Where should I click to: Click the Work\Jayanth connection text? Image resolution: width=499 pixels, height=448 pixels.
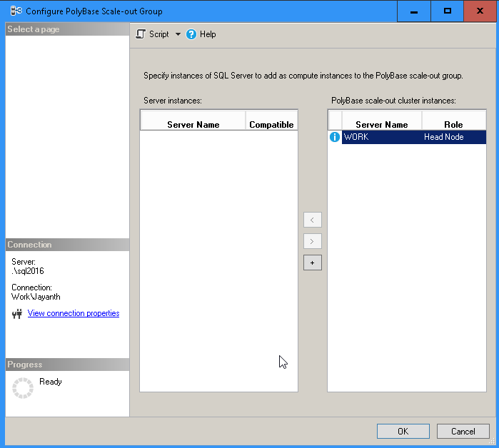coord(36,297)
